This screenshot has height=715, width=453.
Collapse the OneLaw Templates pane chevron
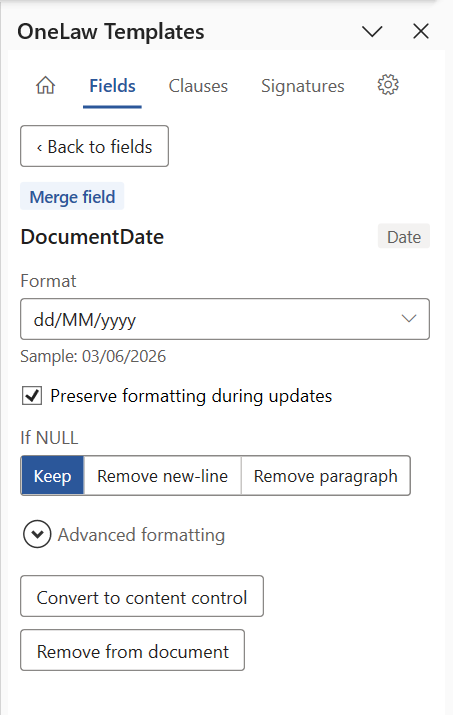pos(372,31)
